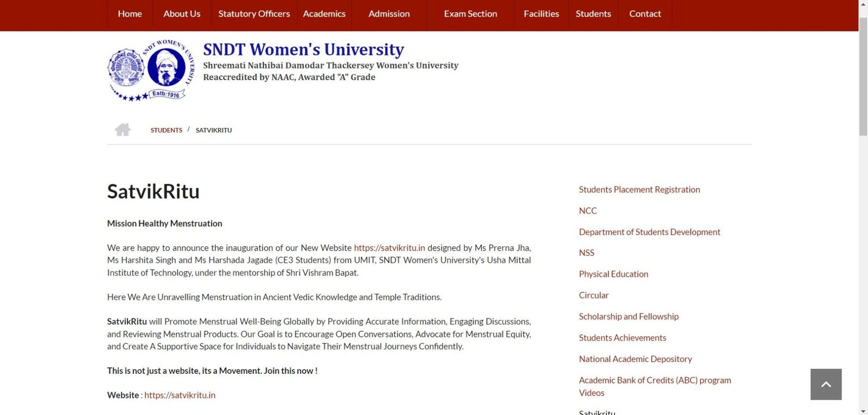Click the STUDENTS breadcrumb link
The image size is (868, 415).
(x=166, y=130)
